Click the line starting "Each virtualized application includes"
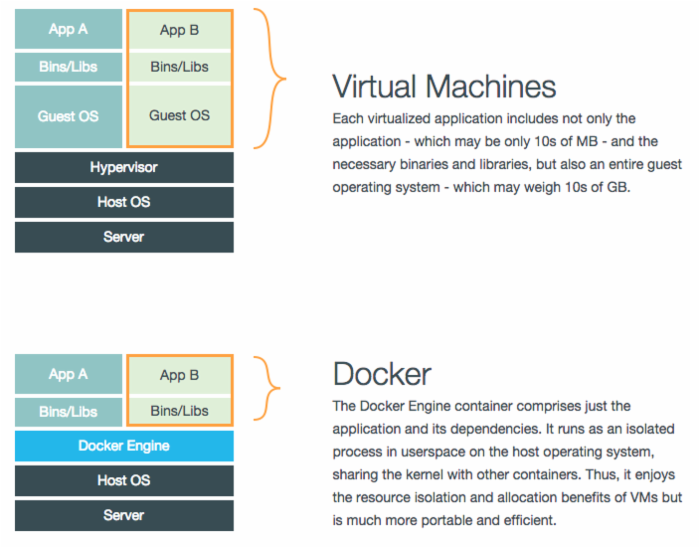This screenshot has height=548, width=700. (x=484, y=119)
